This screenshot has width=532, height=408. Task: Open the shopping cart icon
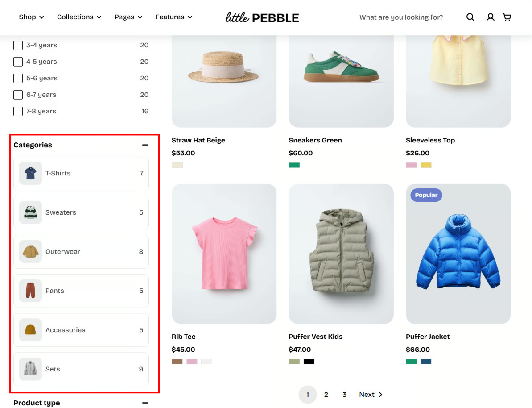(x=507, y=17)
